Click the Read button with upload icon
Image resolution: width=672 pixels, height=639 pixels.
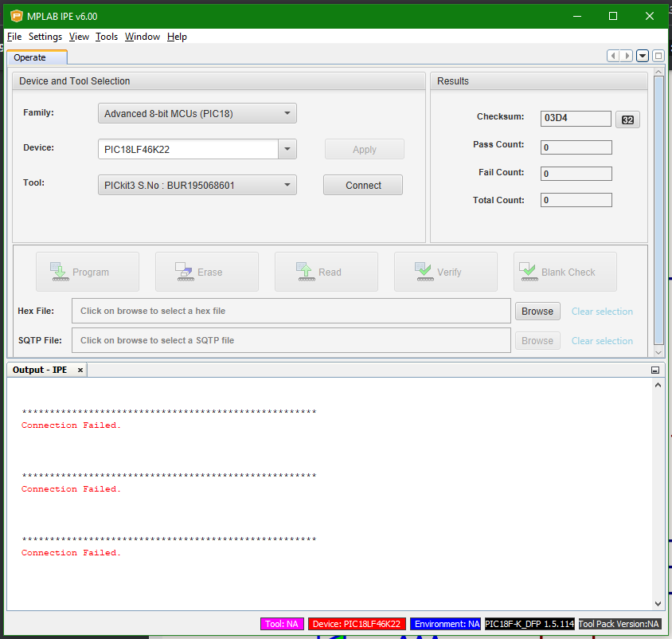[x=326, y=272]
